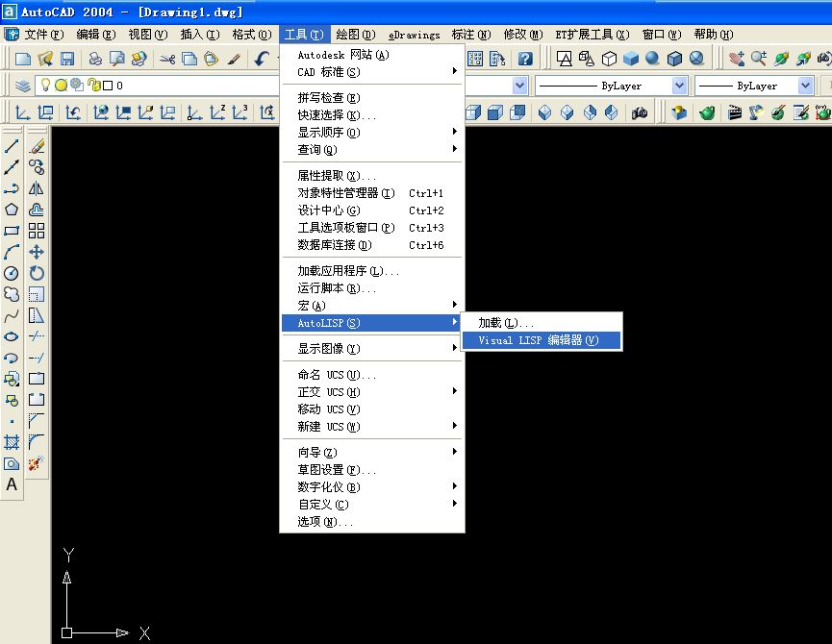832x644 pixels.
Task: Choose the Offset modify tool
Action: click(37, 210)
